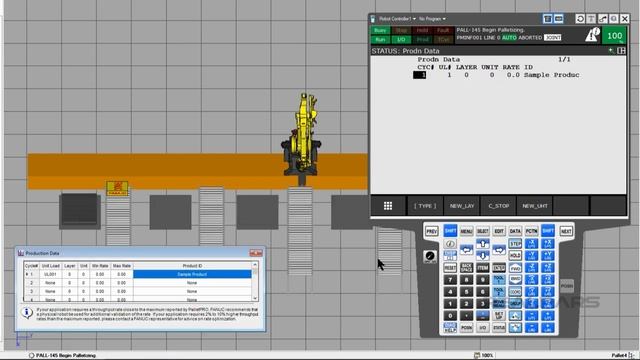
Task: Open the Robot Controller1 dropdown
Action: coord(397,19)
